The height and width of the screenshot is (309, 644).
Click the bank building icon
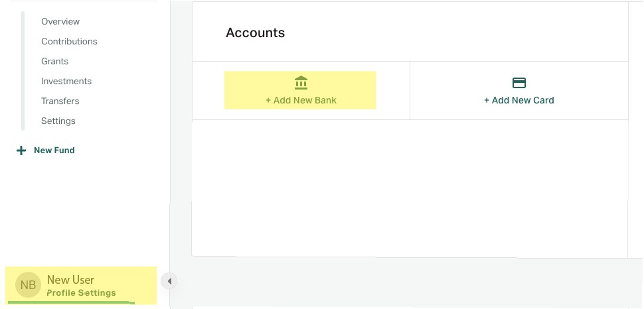(x=301, y=83)
